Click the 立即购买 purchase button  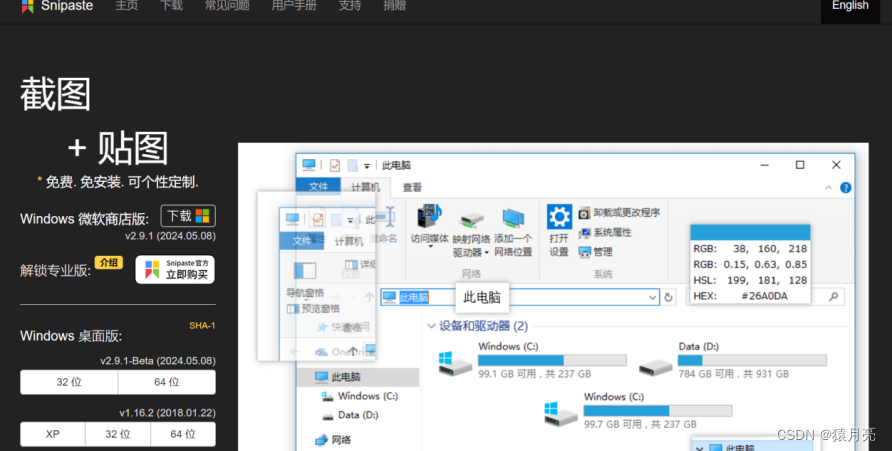[175, 270]
